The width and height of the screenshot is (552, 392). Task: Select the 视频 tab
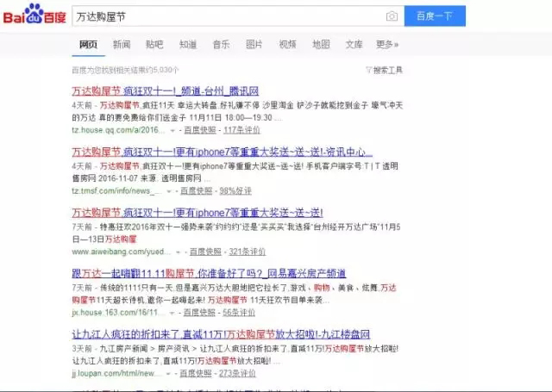287,44
